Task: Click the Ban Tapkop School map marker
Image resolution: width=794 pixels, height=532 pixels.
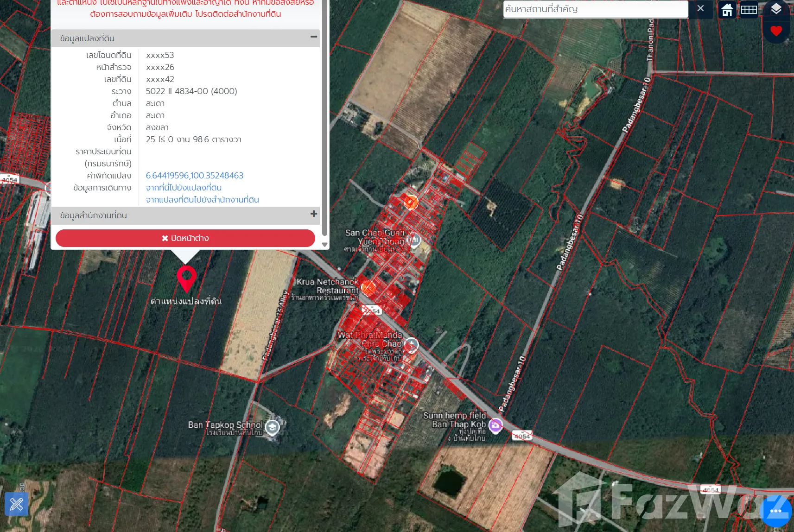Action: [x=273, y=427]
